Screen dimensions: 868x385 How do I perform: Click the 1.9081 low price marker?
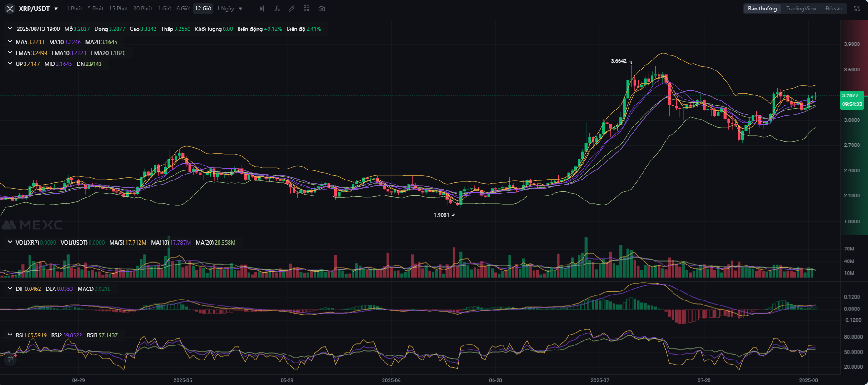(441, 215)
